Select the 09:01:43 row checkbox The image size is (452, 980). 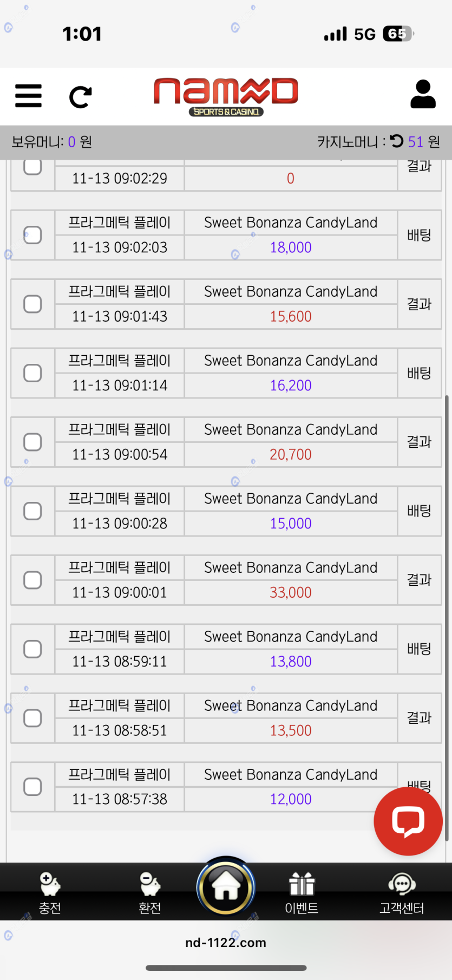point(33,304)
